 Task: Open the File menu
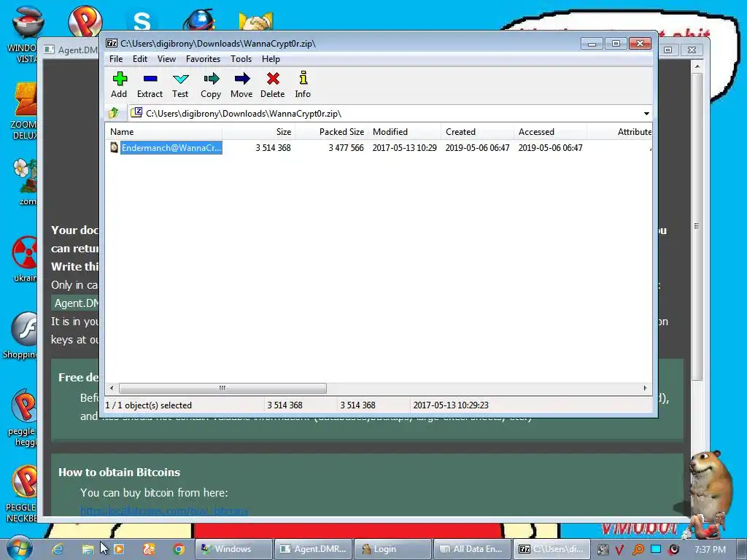(116, 59)
